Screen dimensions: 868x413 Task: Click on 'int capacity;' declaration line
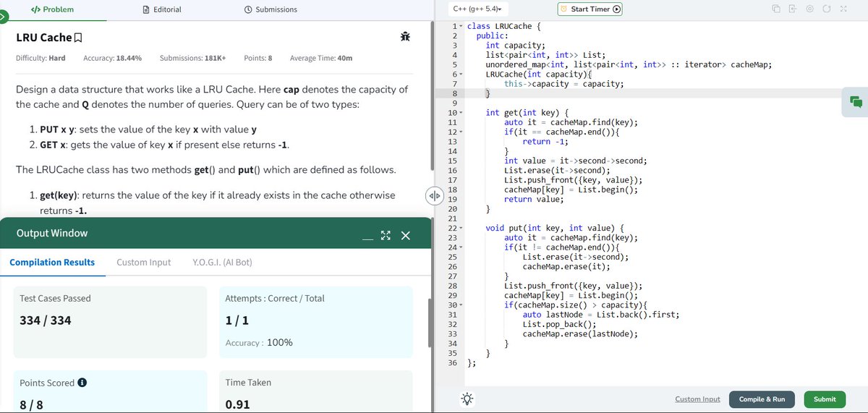pos(515,45)
